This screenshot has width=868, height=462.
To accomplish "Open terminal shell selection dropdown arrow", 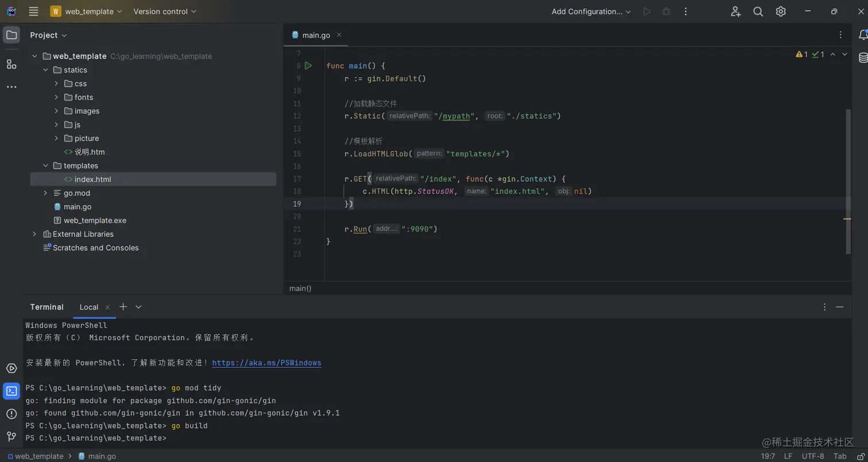I will 138,307.
